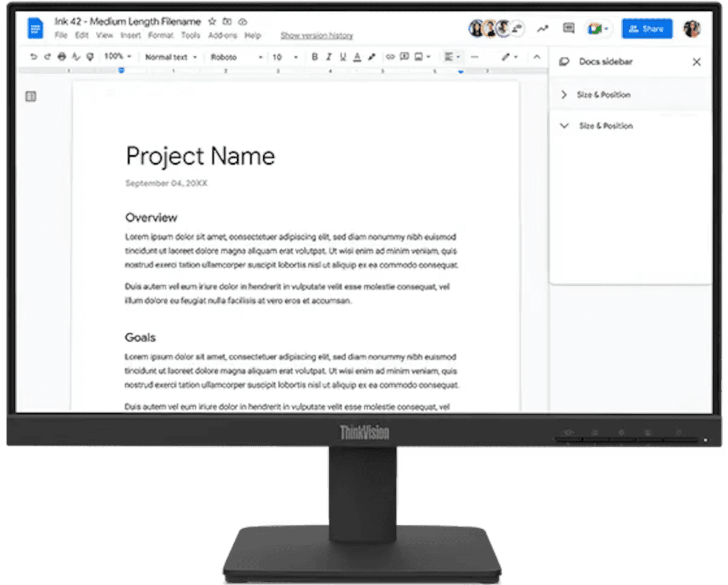Open the highlight color tool
The height and width of the screenshot is (585, 728).
coord(372,56)
